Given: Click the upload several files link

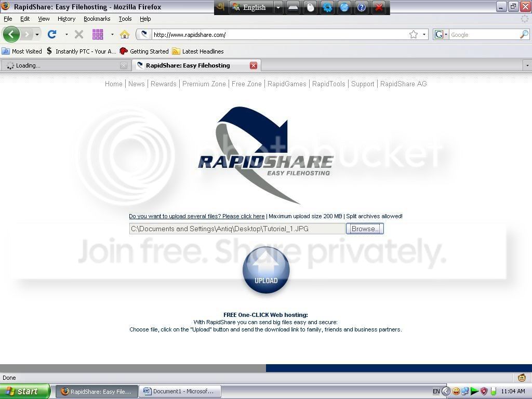Looking at the screenshot, I should [197, 216].
